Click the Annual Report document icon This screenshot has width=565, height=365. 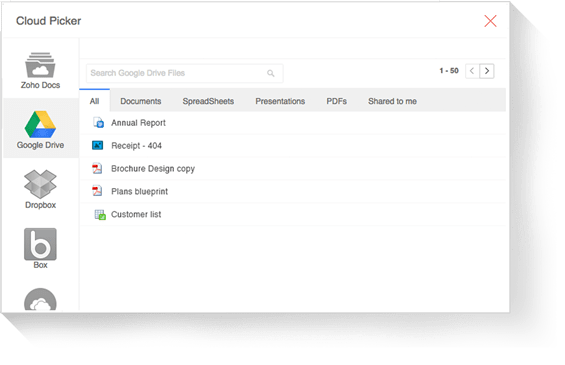click(x=98, y=123)
